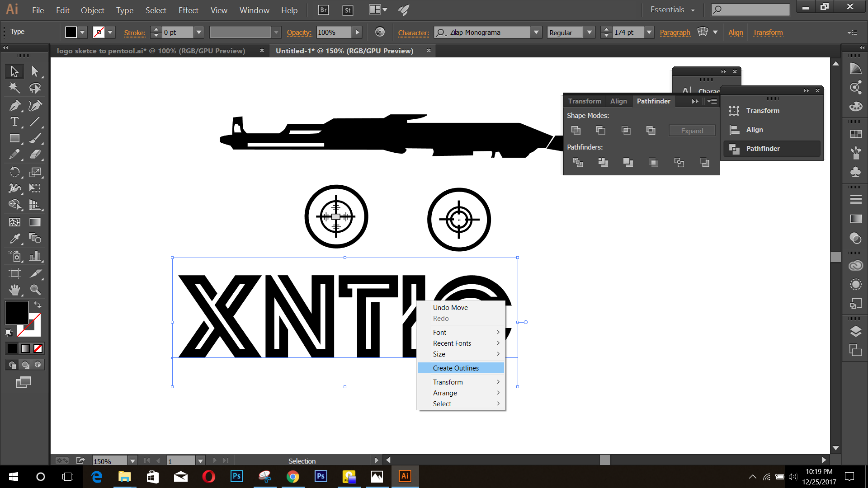Set Color mode below fill swatch
This screenshot has width=868, height=488.
[12, 348]
